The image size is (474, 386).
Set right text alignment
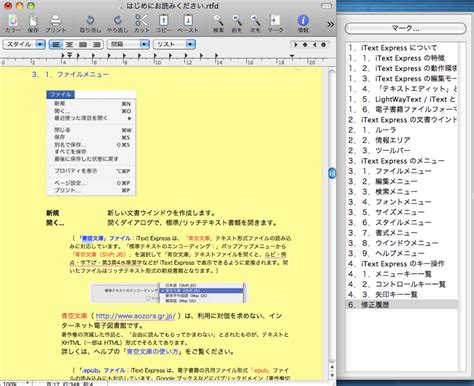pos(96,44)
